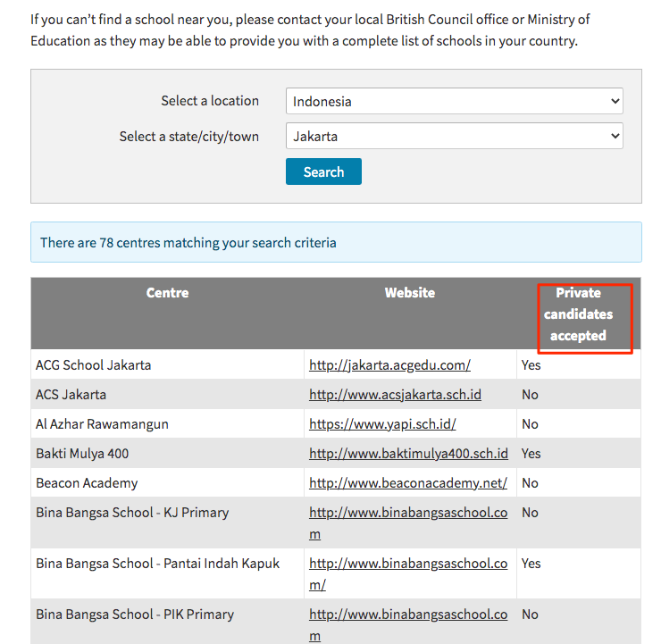Open Bina Bangsa KJ Primary website link
This screenshot has width=661, height=644.
point(408,523)
